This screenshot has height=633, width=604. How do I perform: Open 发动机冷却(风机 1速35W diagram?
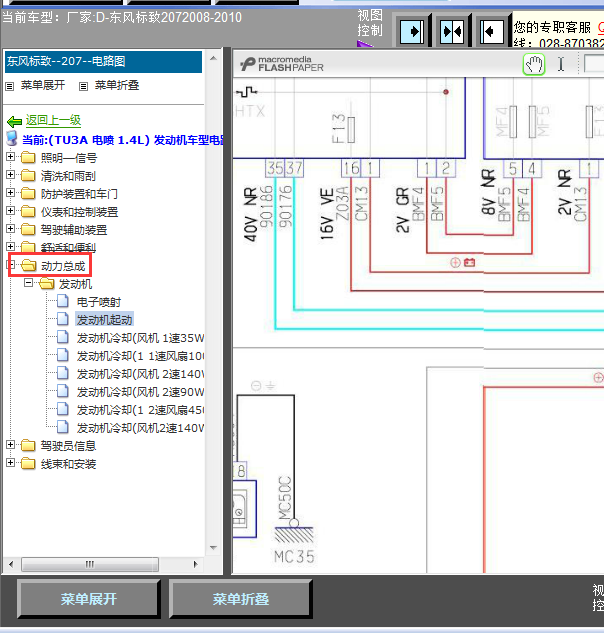tap(140, 338)
